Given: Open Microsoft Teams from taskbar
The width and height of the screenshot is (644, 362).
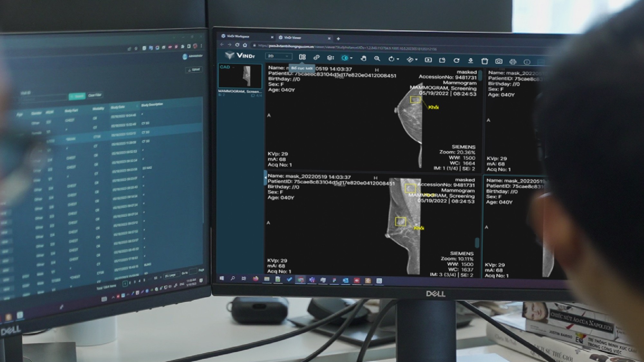Looking at the screenshot, I should coord(312,280).
